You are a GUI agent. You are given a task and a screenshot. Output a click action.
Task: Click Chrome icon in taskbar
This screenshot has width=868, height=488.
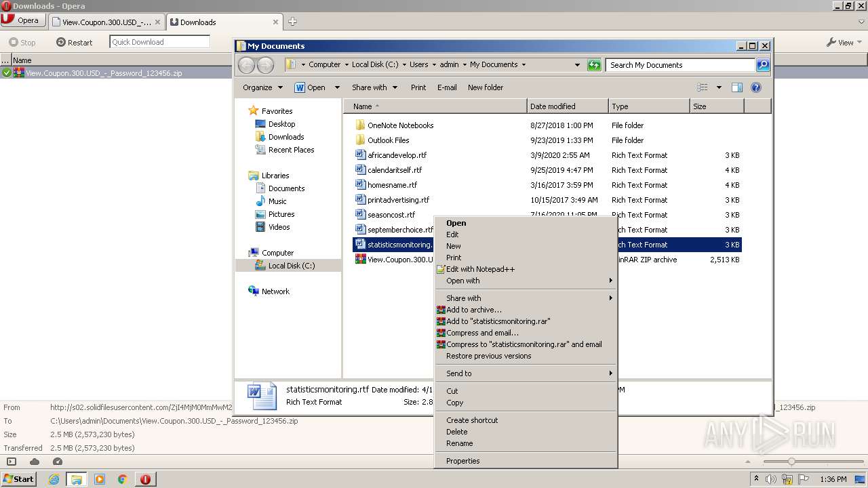(x=123, y=479)
